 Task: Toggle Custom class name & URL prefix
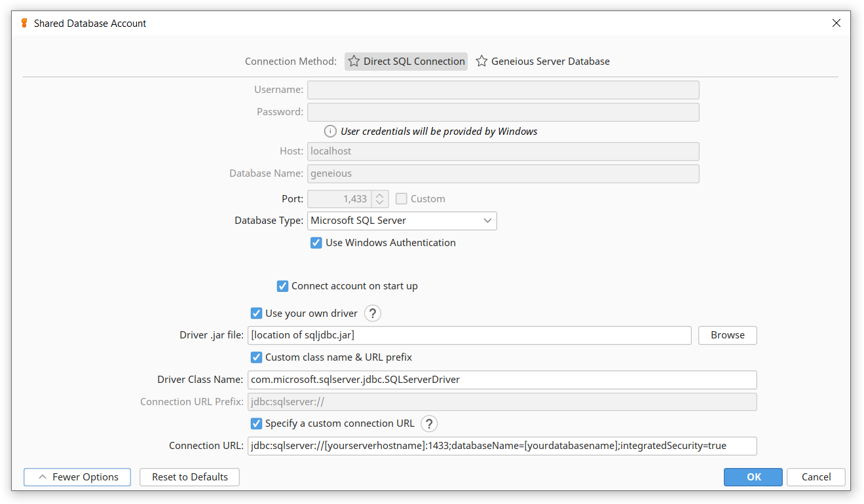(x=256, y=357)
